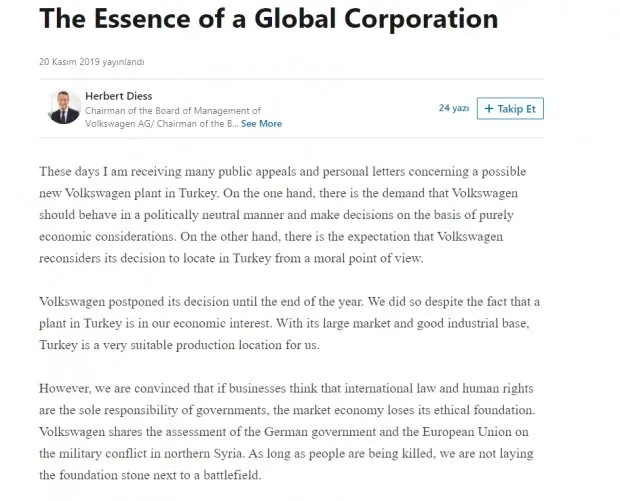
Task: Click line starting reconsiders its decision to locate
Action: [231, 258]
